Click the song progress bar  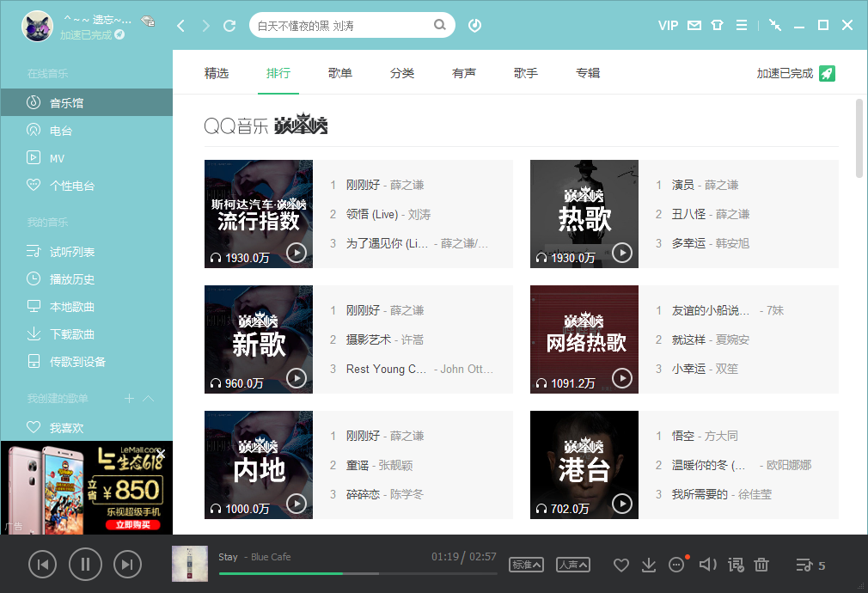358,573
